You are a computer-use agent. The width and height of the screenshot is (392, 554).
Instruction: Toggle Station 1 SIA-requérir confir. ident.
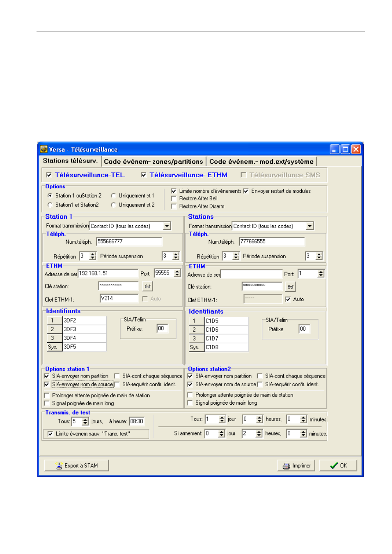point(117,385)
